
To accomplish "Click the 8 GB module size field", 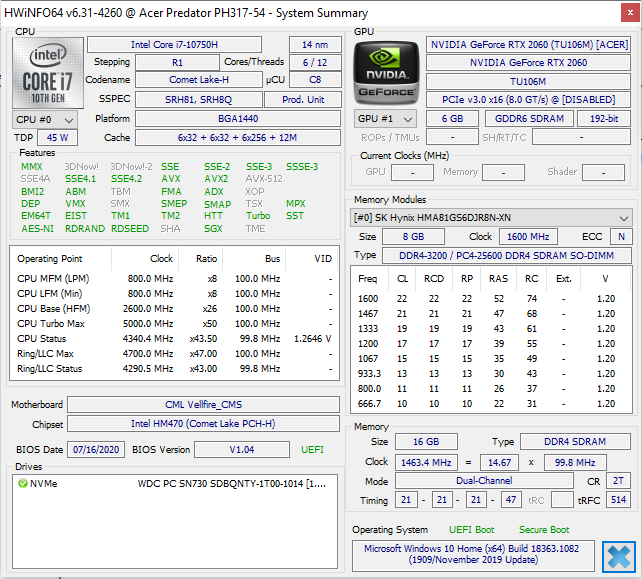I will (x=413, y=237).
